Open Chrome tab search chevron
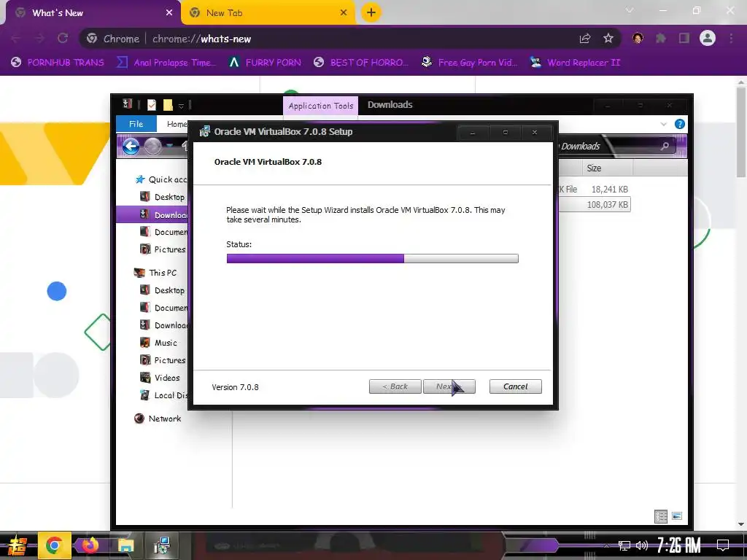Viewport: 747px width, 560px height. click(630, 10)
